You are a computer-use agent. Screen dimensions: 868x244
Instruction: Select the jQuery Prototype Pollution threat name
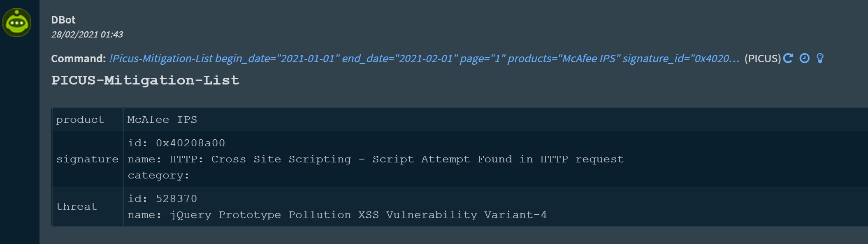tap(337, 214)
